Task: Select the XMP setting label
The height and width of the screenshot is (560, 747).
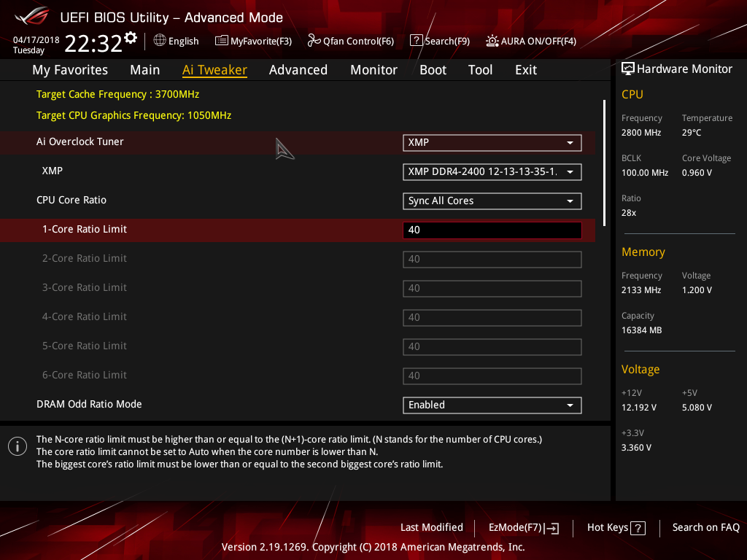Action: (x=53, y=171)
